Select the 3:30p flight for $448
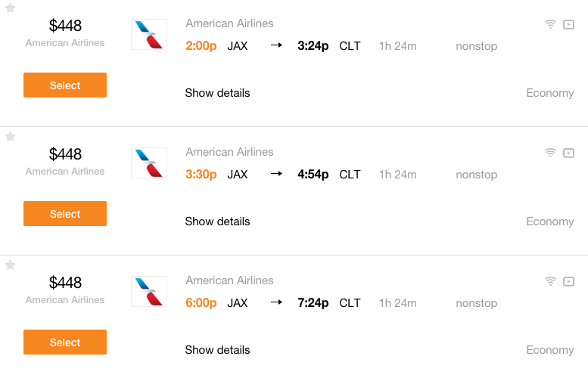The image size is (588, 381). click(65, 213)
